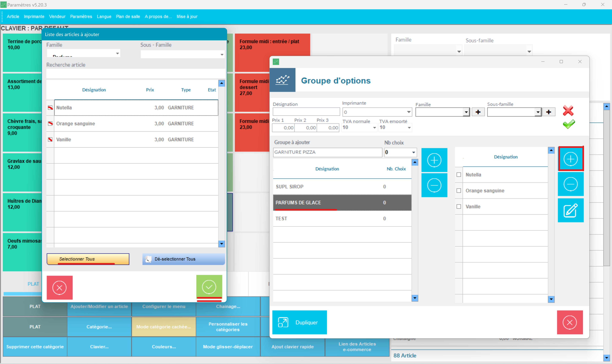Click the Dé-selectionner Tous button
The height and width of the screenshot is (364, 612).
click(184, 259)
